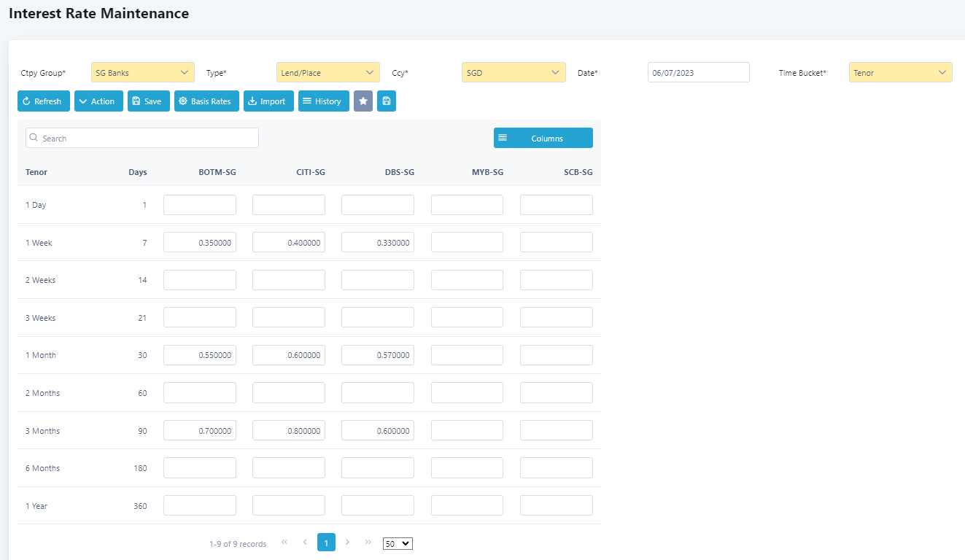
Task: Edit the CITI-SG 3 Months rate
Action: tap(289, 430)
